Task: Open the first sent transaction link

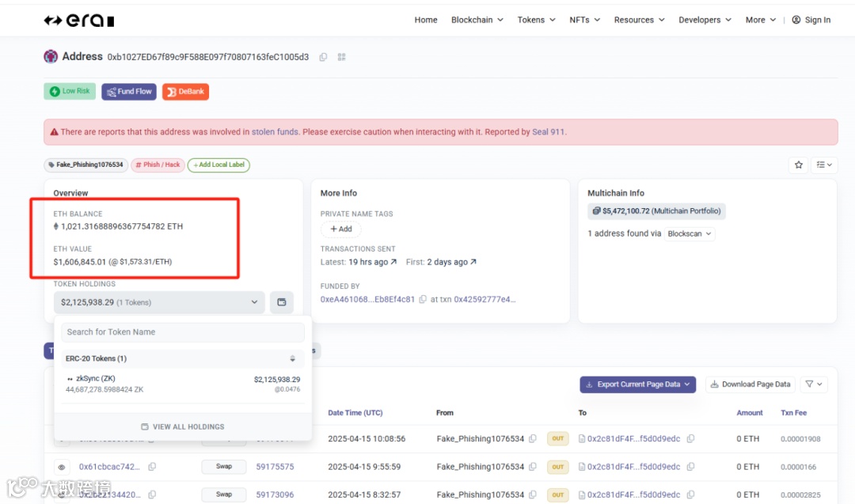Action: tap(451, 262)
